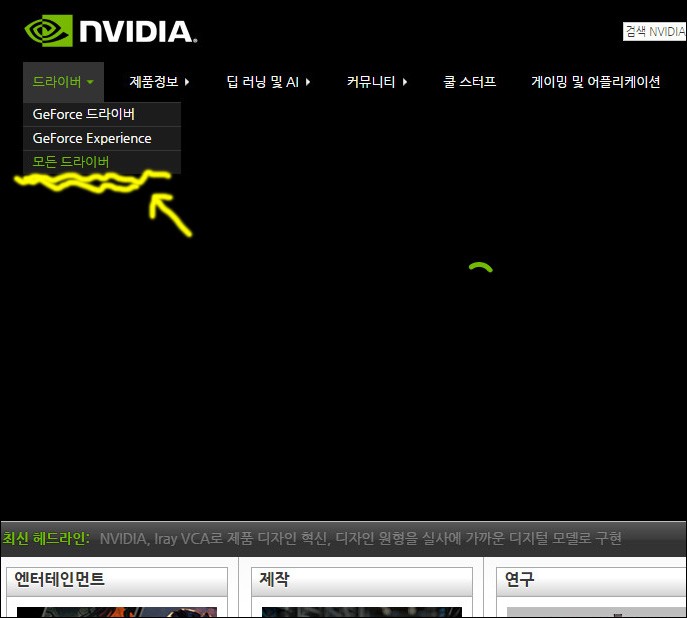This screenshot has width=687, height=618.
Task: Open the 연구 section header
Action: click(591, 582)
